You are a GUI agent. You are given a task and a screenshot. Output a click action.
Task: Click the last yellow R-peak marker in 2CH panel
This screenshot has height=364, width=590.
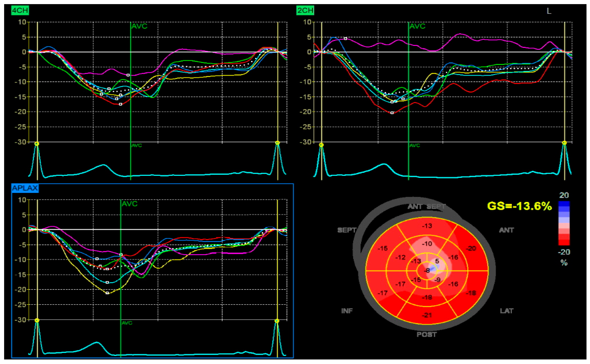coord(564,143)
